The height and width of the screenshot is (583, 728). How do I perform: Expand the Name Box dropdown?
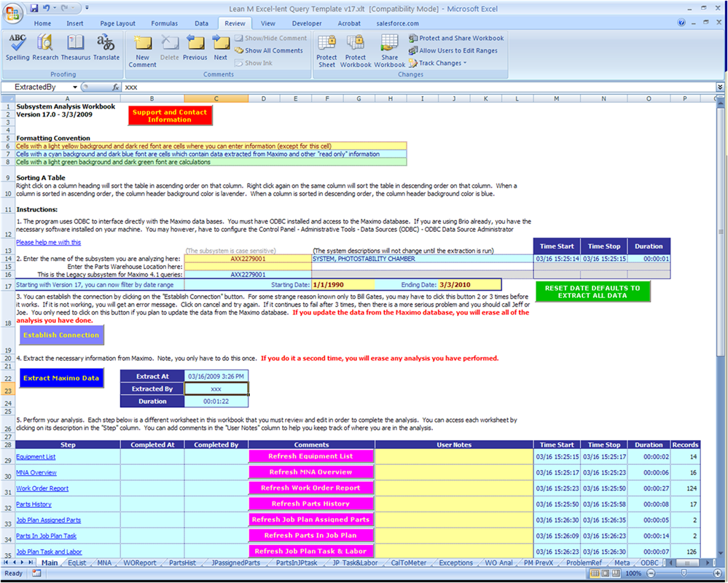click(x=75, y=87)
